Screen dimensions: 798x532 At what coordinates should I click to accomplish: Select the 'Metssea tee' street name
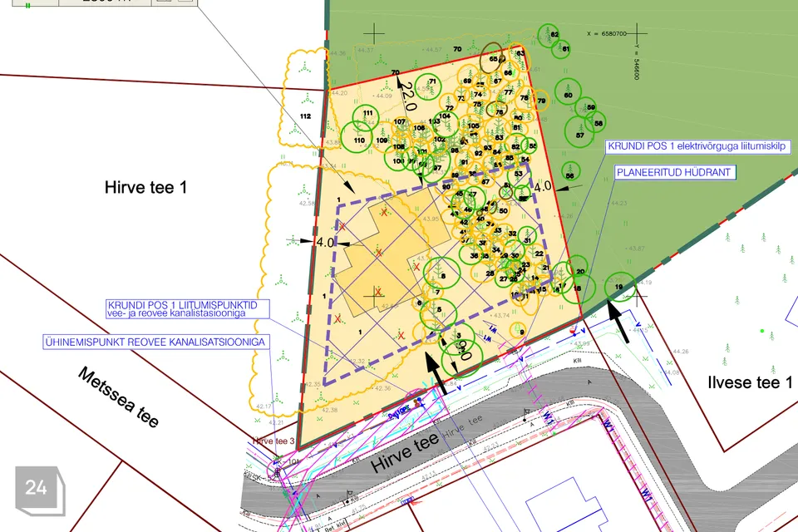pyautogui.click(x=119, y=397)
